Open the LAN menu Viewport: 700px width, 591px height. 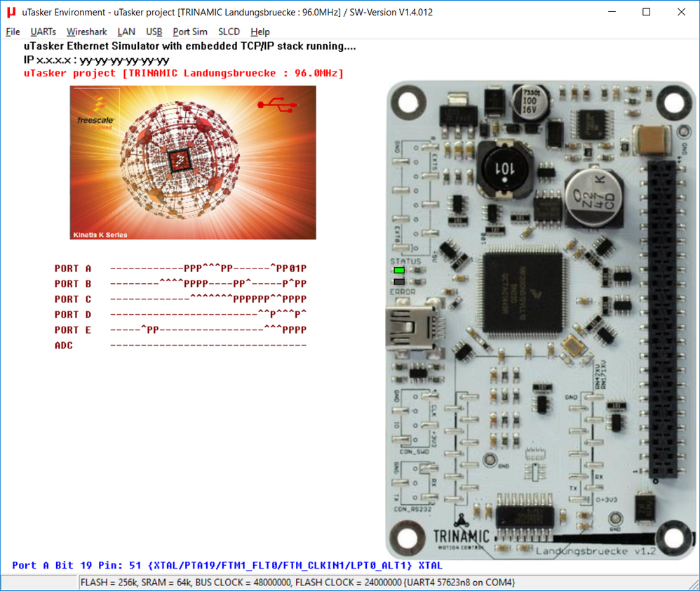(x=126, y=32)
